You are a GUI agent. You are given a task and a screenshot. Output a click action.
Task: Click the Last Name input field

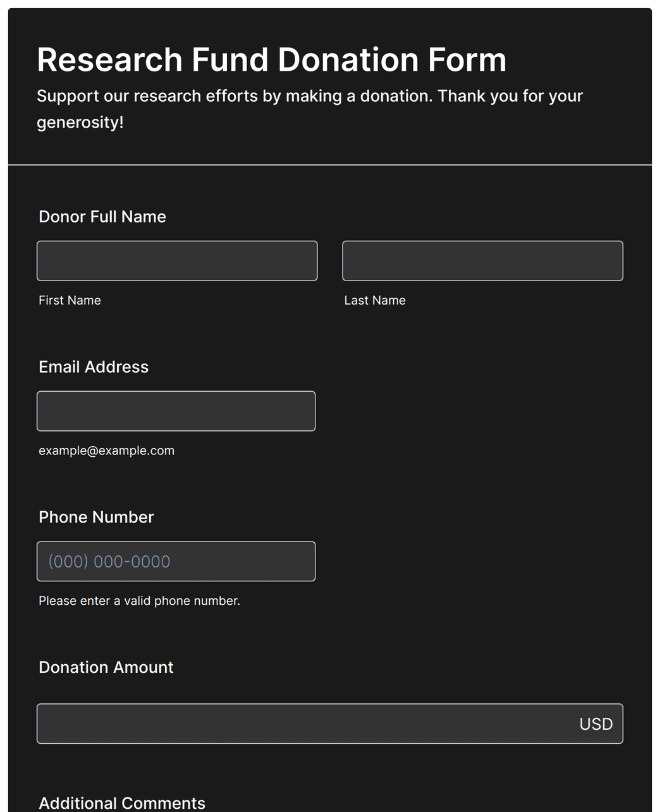[x=482, y=261]
